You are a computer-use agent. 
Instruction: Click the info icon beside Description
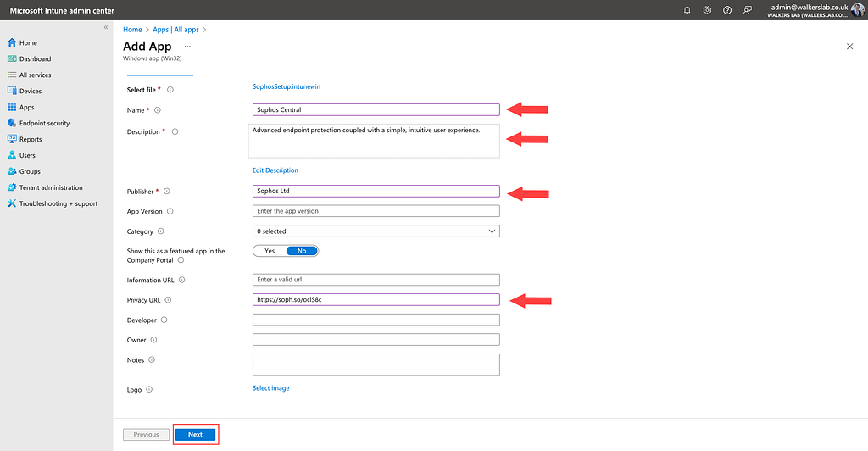tap(175, 132)
